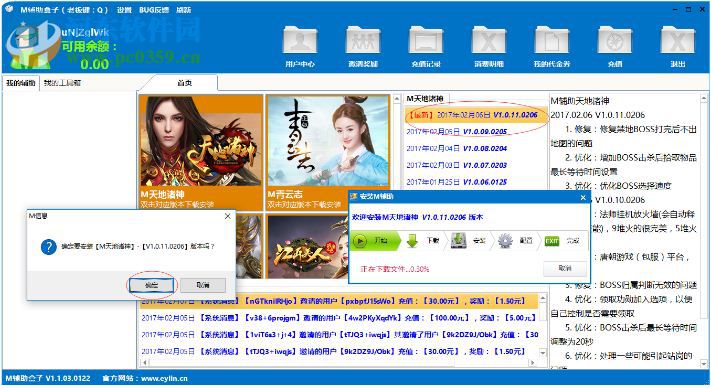Click the 退出 exit folder icon
The image size is (711, 388).
(678, 40)
